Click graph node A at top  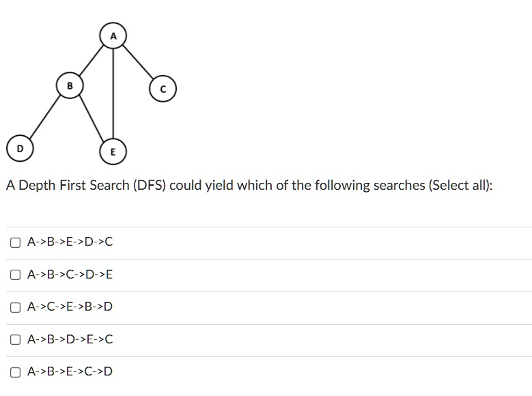tap(113, 36)
